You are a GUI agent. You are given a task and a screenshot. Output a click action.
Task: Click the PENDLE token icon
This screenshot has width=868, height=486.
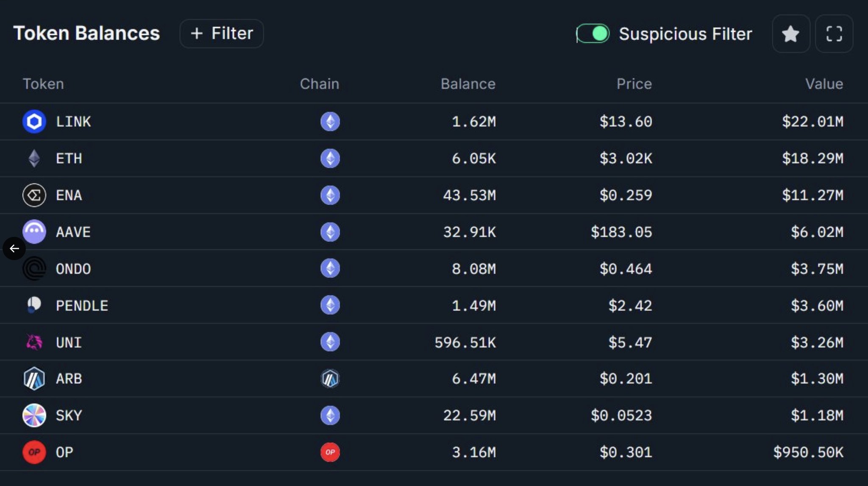click(34, 305)
